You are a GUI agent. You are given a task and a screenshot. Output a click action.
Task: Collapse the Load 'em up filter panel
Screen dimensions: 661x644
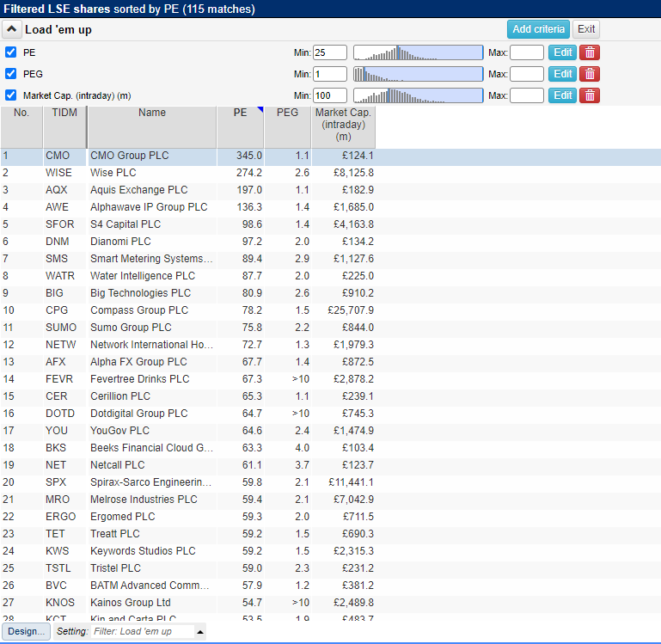coord(12,29)
